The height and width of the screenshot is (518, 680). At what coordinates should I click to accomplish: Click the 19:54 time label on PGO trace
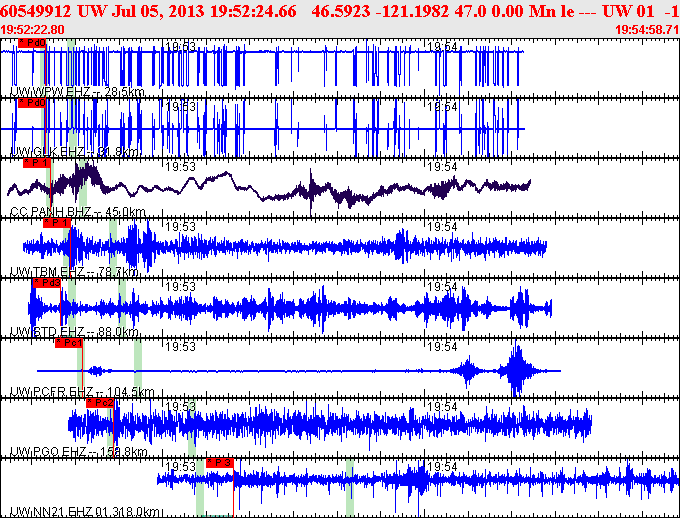(442, 407)
